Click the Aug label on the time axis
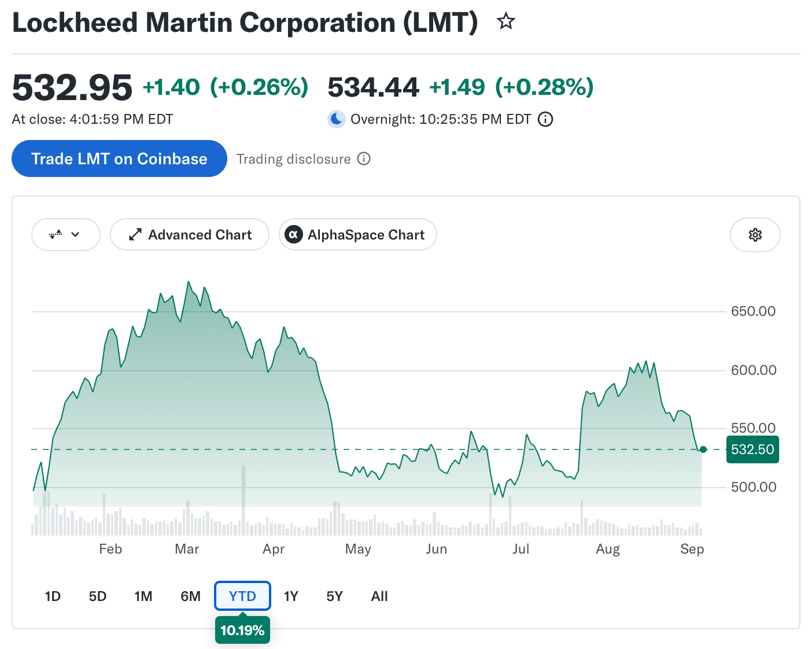The image size is (812, 649). coord(608,550)
